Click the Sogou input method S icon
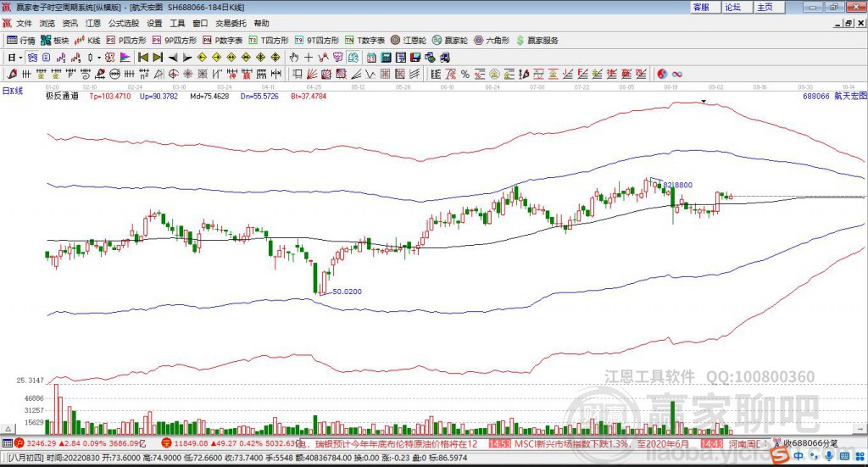Screen dimensions: 868x467 tap(780, 456)
